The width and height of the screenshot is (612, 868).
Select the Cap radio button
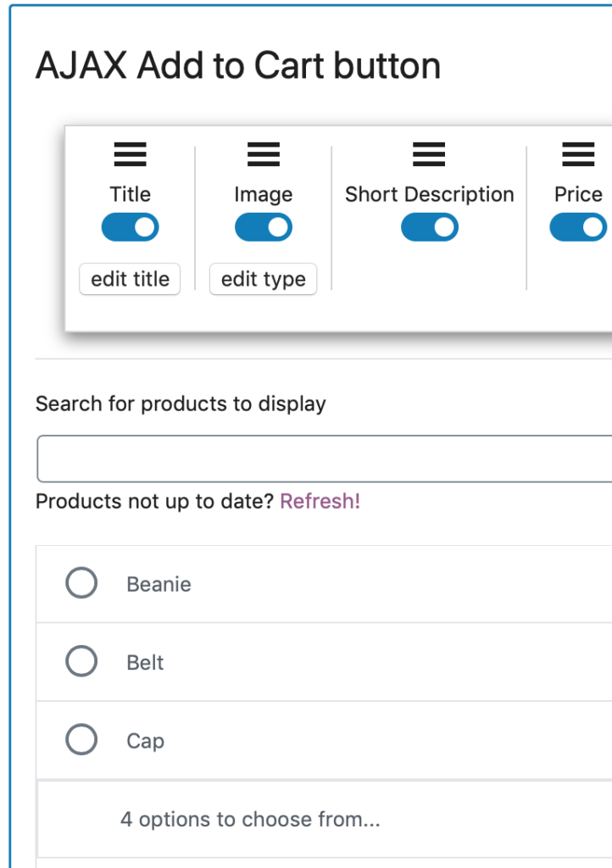81,739
